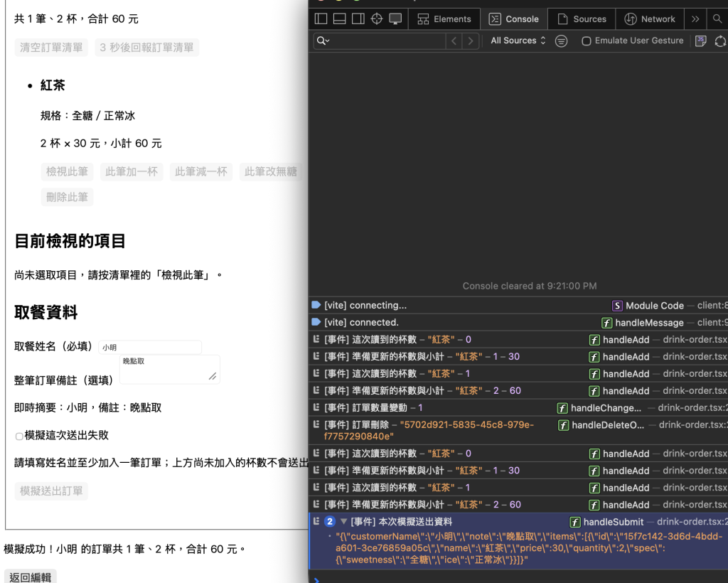Switch to the Console tab

click(514, 19)
